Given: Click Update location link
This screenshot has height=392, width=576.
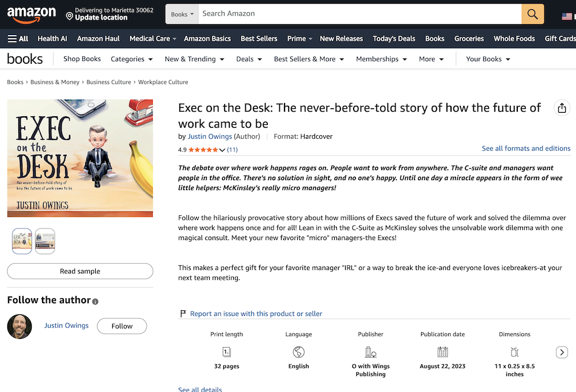Looking at the screenshot, I should [x=101, y=18].
